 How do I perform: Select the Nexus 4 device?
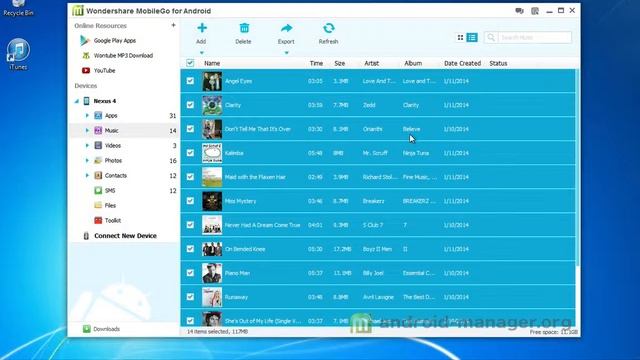(104, 101)
